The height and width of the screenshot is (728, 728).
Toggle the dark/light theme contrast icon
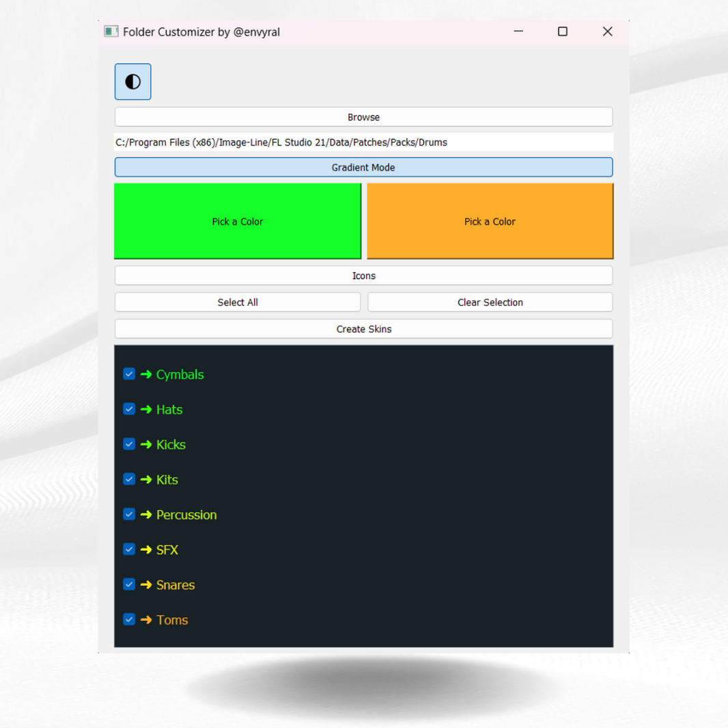pos(132,82)
